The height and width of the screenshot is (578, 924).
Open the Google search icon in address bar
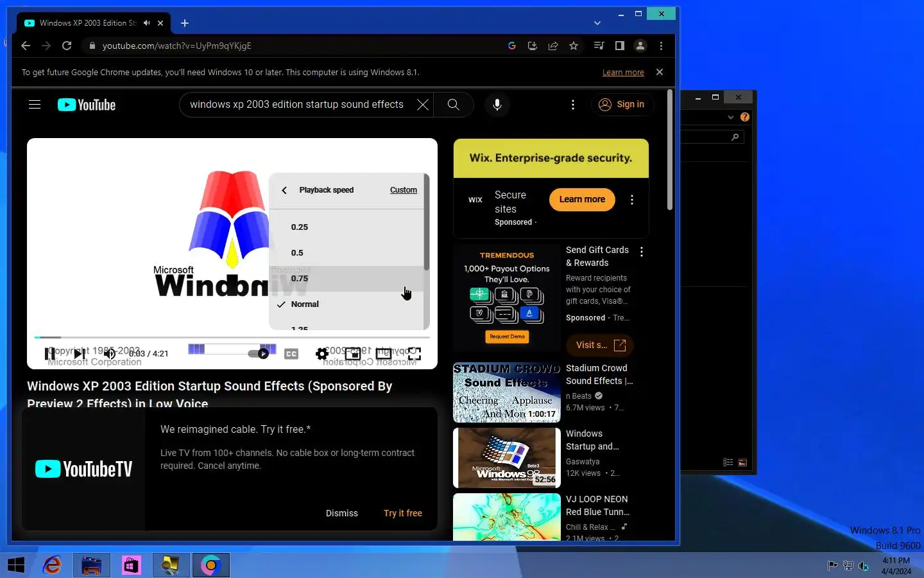[x=512, y=46]
